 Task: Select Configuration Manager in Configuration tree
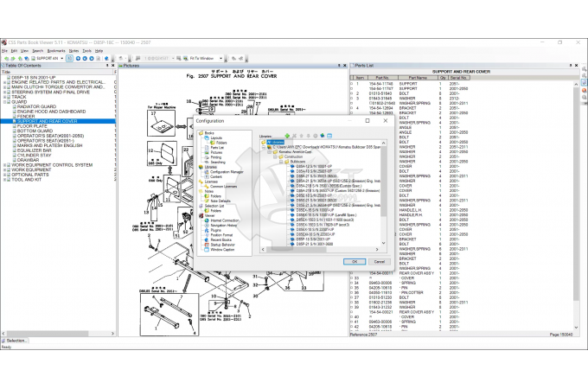click(x=227, y=172)
